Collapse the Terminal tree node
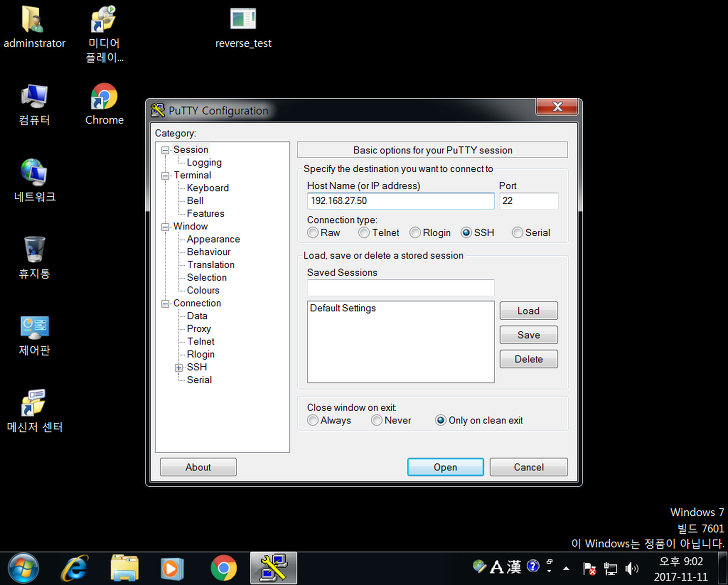This screenshot has width=728, height=585. 165,176
